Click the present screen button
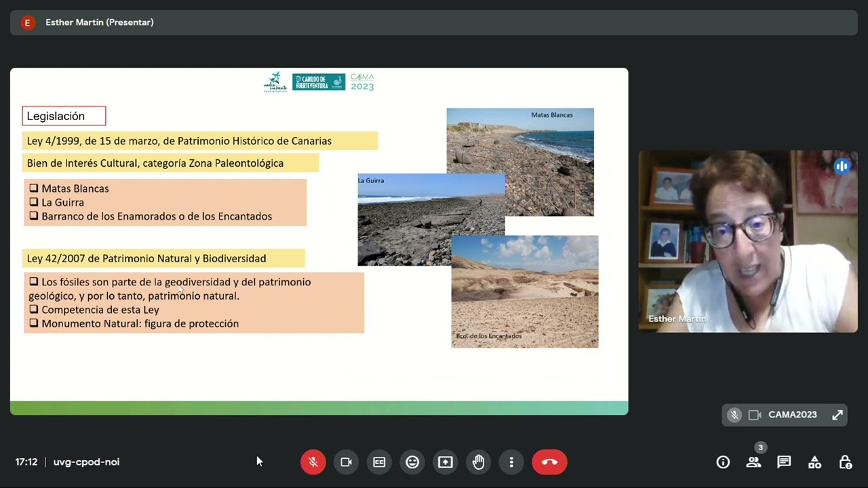Image resolution: width=868 pixels, height=488 pixels. (446, 462)
